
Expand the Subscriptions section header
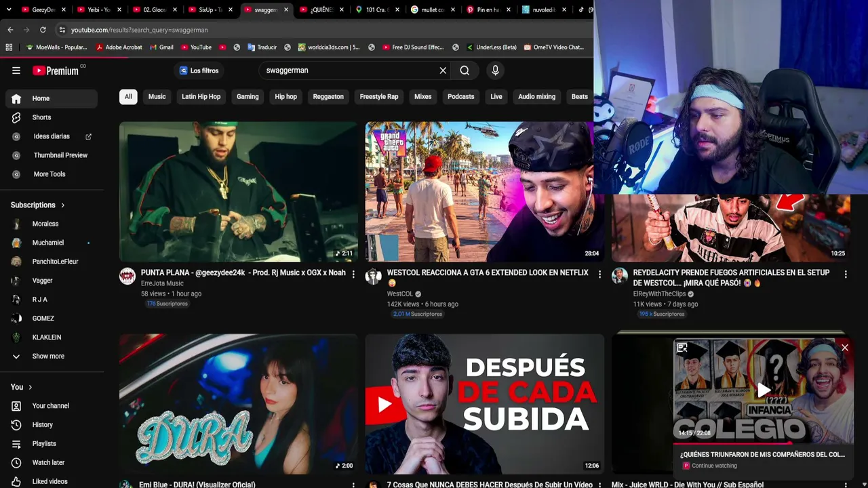coord(38,205)
